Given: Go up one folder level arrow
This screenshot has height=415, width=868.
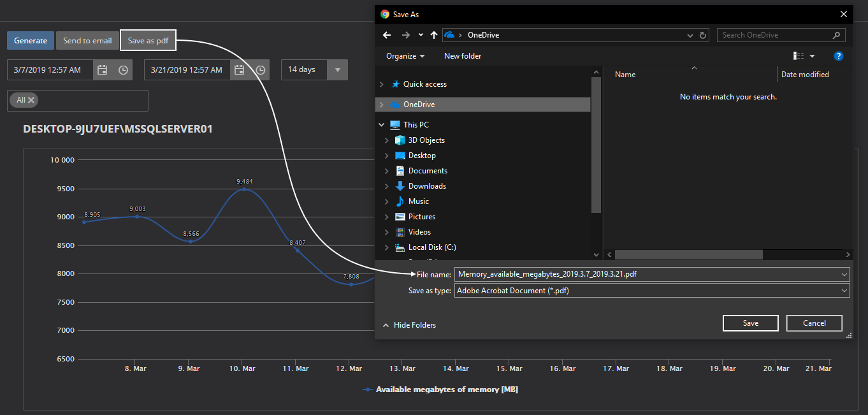Looking at the screenshot, I should pos(434,35).
